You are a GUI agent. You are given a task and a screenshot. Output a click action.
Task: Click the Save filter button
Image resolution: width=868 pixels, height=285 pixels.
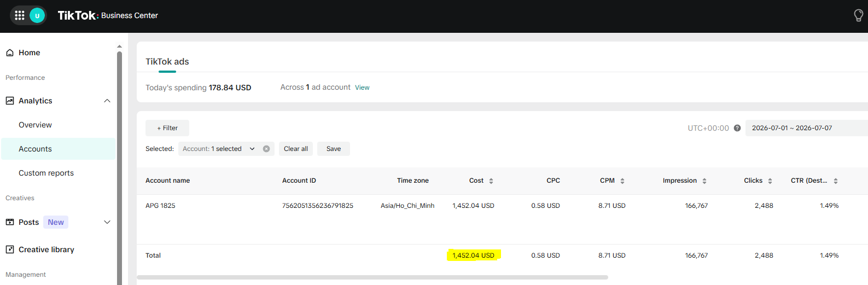334,149
